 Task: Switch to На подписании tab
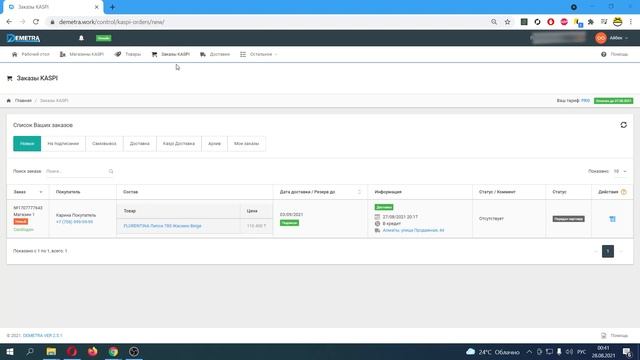[63, 144]
